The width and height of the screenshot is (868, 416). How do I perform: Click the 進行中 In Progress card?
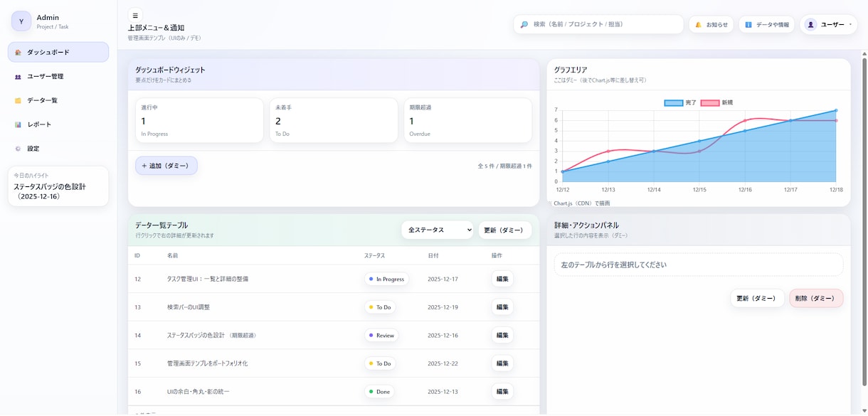click(199, 120)
